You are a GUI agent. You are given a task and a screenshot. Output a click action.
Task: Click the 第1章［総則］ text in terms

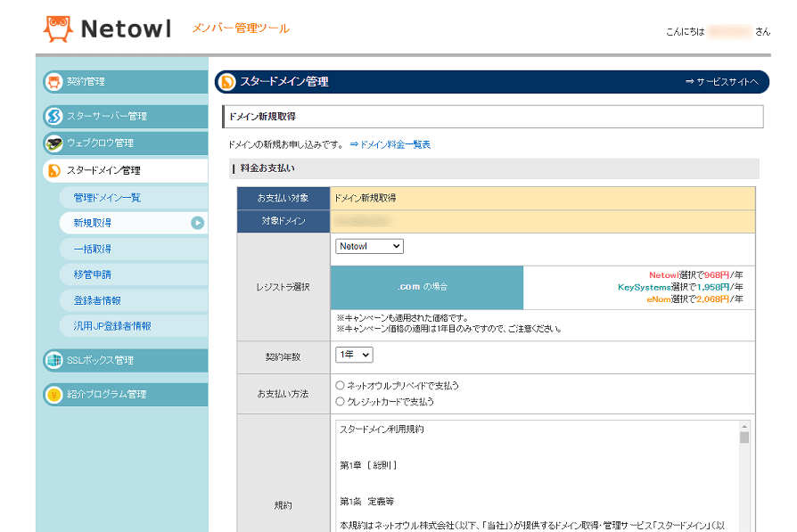tap(368, 465)
